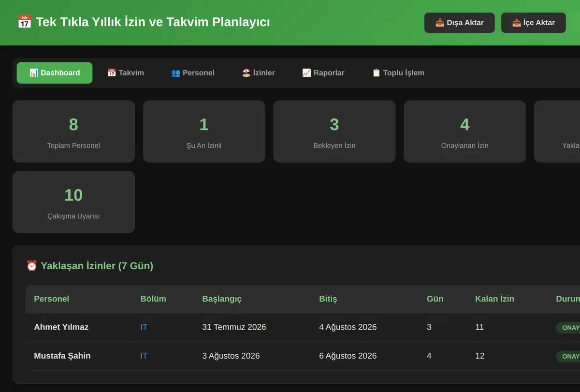Image resolution: width=580 pixels, height=392 pixels.
Task: Click the Gün column header
Action: pyautogui.click(x=435, y=299)
